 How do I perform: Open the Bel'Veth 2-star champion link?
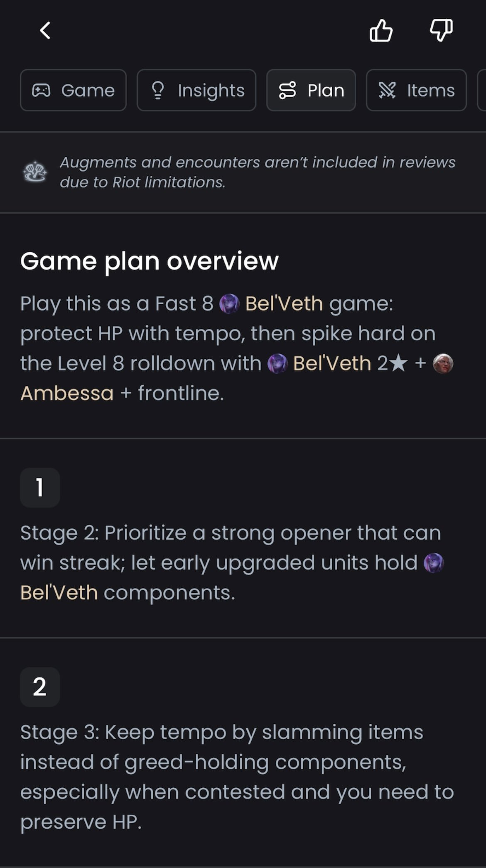click(x=332, y=364)
